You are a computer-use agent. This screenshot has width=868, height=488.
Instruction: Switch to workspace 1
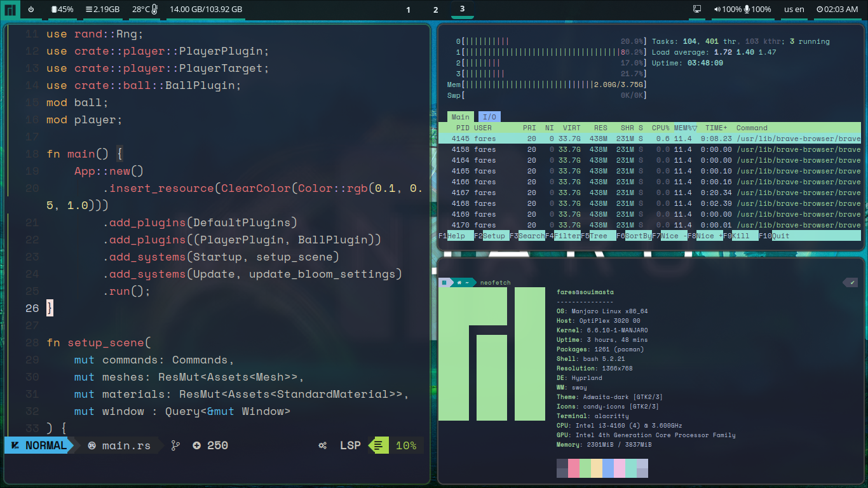pyautogui.click(x=408, y=10)
